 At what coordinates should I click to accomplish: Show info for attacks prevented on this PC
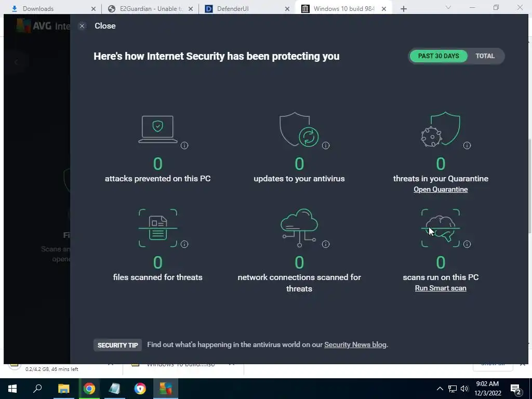(x=184, y=145)
